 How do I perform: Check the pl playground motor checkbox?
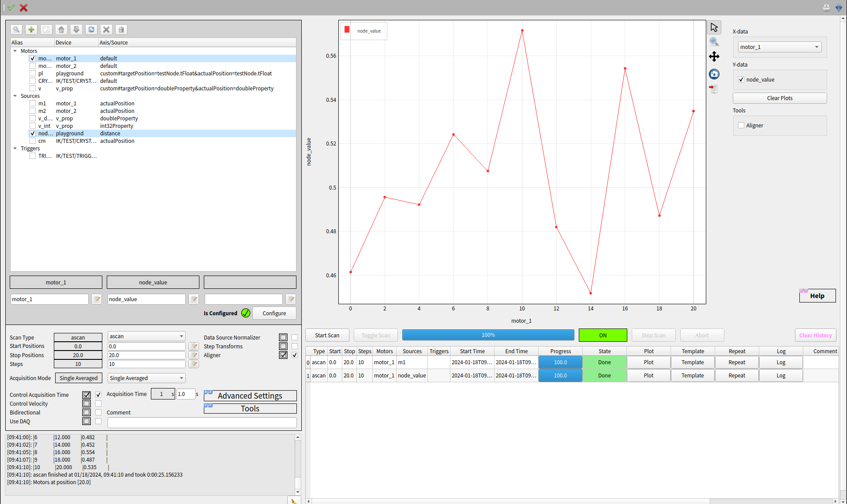pyautogui.click(x=33, y=74)
